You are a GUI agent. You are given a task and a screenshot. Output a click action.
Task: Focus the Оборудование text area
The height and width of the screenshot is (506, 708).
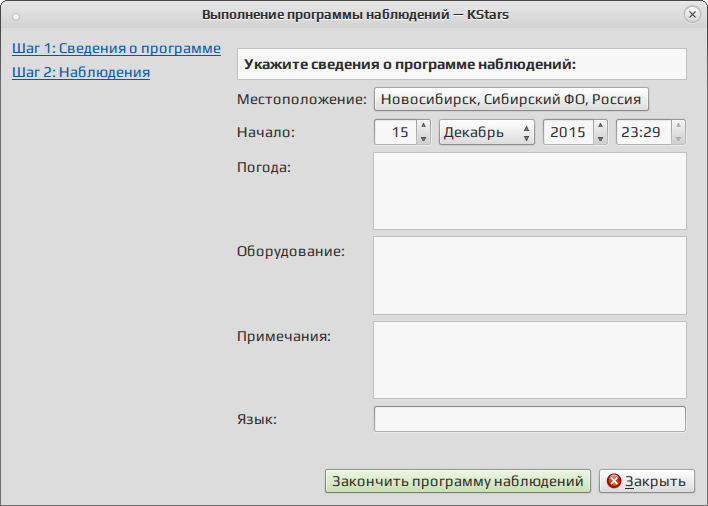(530, 275)
